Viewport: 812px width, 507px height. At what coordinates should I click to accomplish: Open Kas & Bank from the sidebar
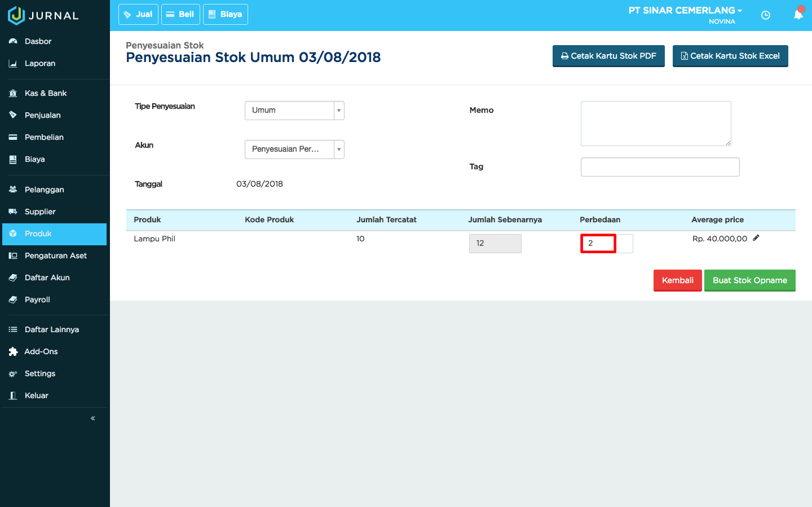click(12, 92)
